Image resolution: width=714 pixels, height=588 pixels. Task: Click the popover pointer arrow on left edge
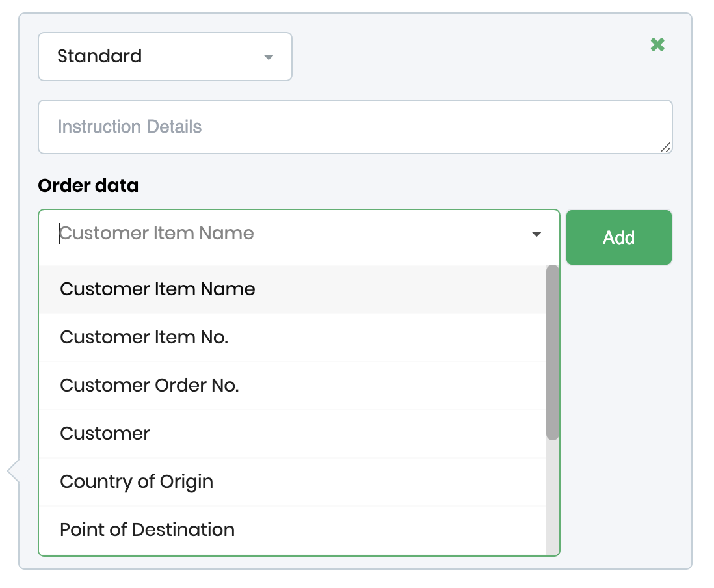click(13, 471)
